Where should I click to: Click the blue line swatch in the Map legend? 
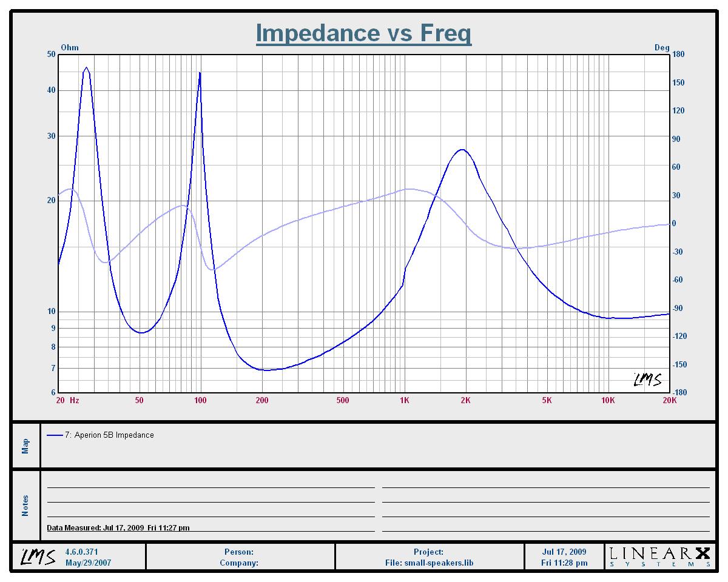tap(55, 435)
